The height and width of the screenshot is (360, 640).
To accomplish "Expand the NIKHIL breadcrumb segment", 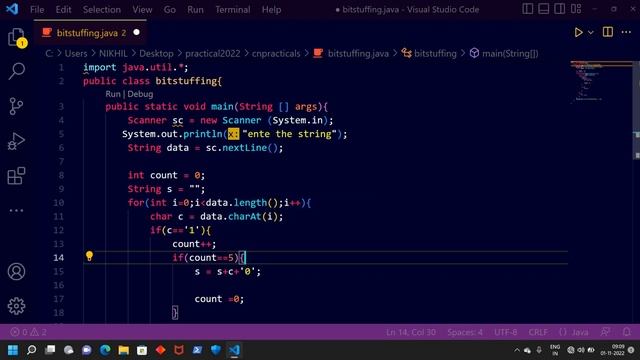I will tap(113, 53).
